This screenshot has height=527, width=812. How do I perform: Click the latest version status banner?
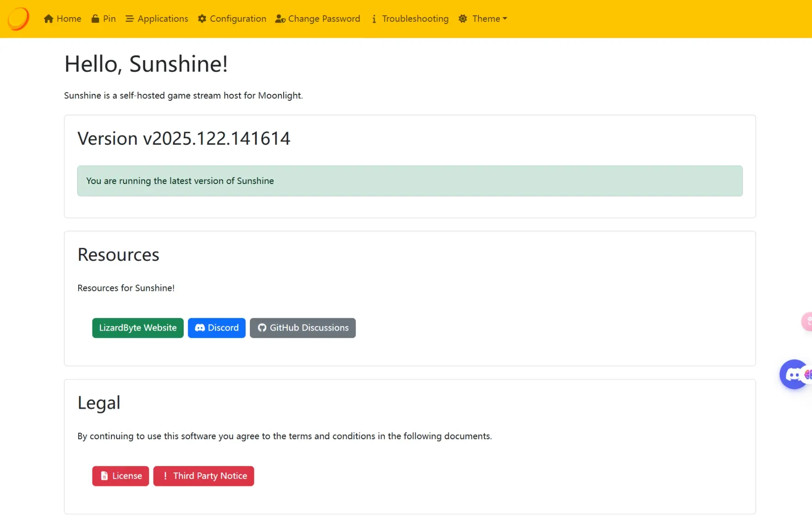(410, 181)
